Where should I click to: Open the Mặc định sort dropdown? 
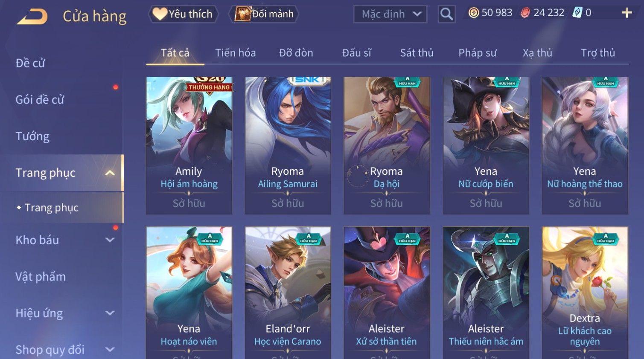[x=390, y=14]
